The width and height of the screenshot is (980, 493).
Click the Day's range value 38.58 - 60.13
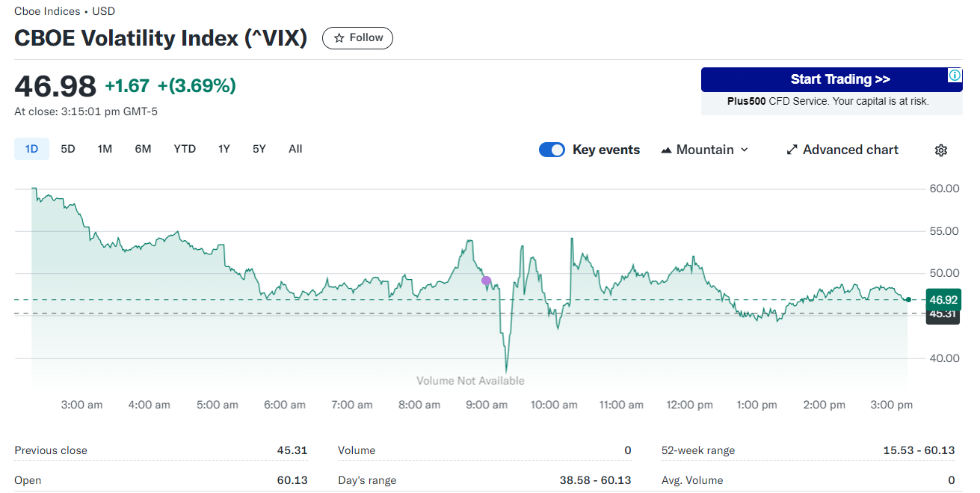(x=595, y=480)
